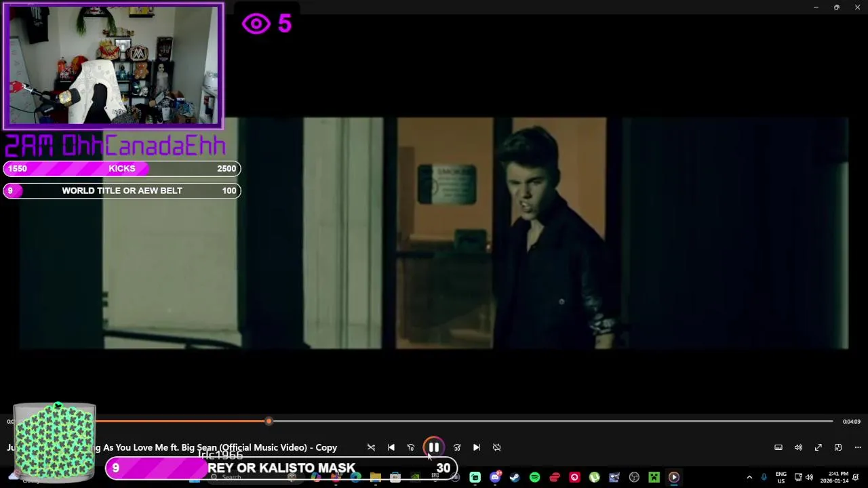Click the video frame to toggle playback
Screen dimensions: 868x488
[434, 233]
